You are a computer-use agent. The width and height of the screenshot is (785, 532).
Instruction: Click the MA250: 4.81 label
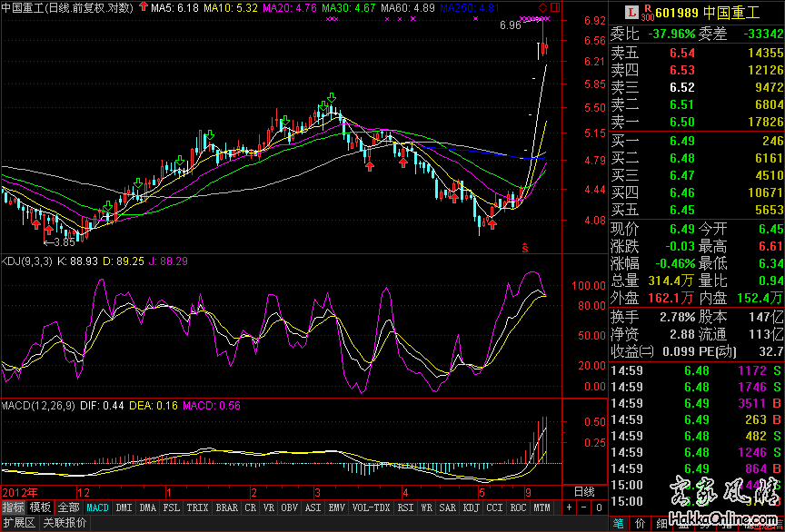tap(470, 7)
